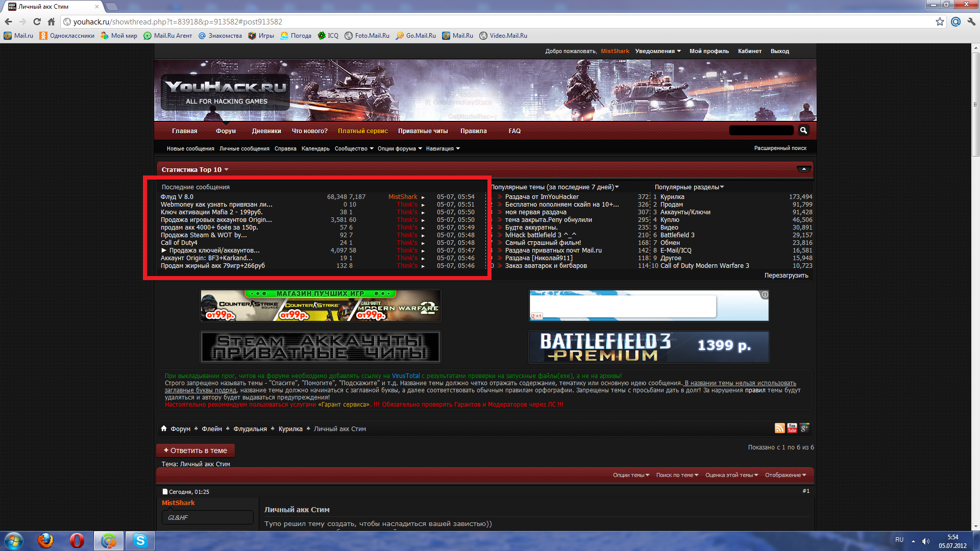
Task: Click the page vertical scrollbar thumb
Action: [975, 105]
